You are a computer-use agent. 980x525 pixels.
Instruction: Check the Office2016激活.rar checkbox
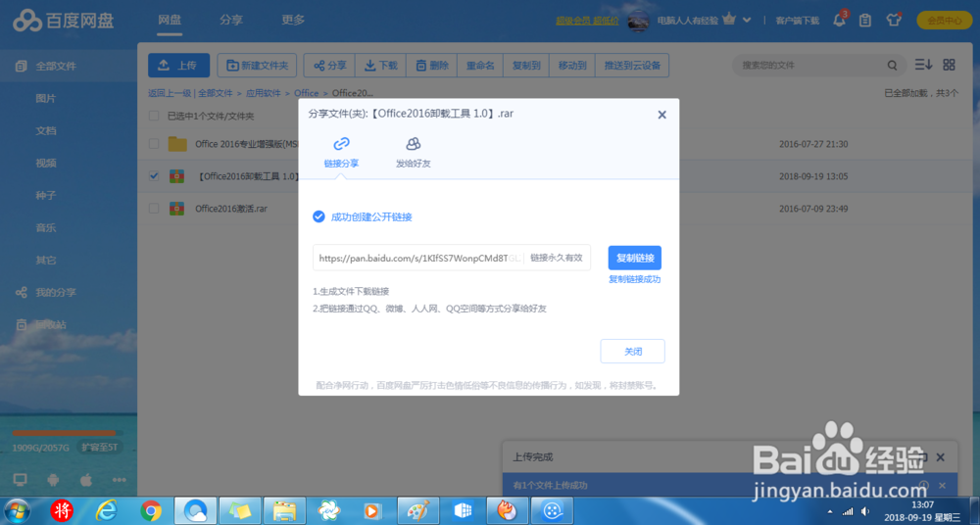154,208
